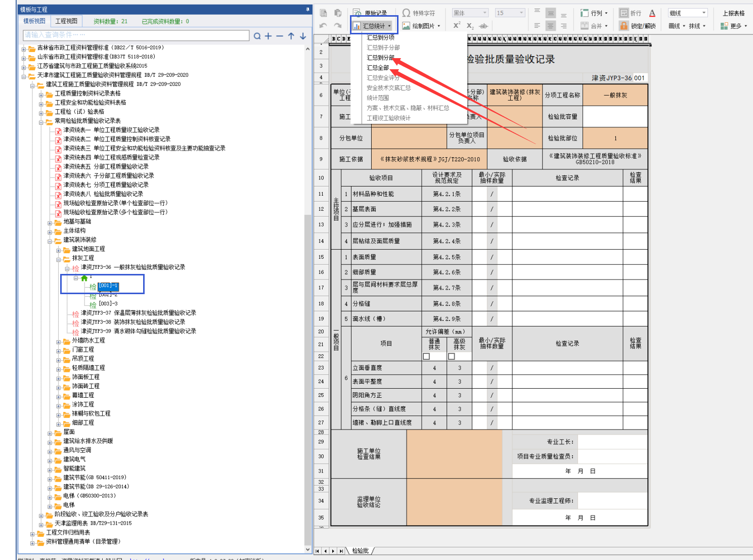This screenshot has height=560, width=753.
Task: Click the up arrow beside search
Action: (291, 36)
